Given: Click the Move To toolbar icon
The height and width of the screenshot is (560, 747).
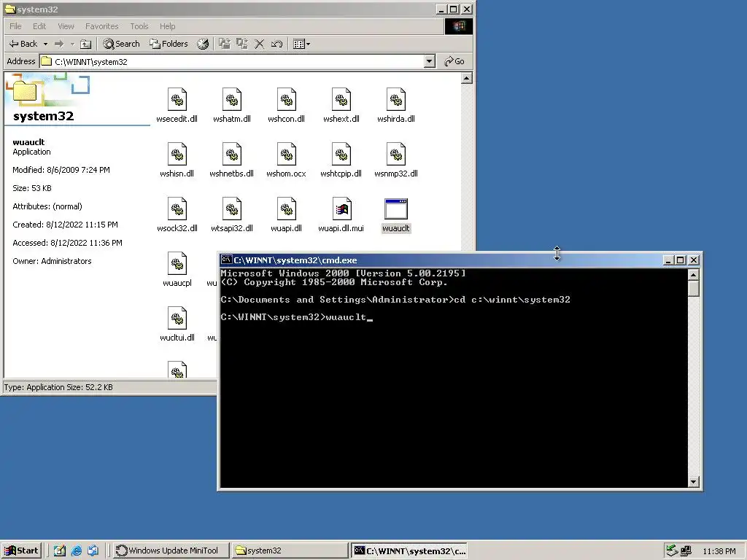Looking at the screenshot, I should click(225, 44).
